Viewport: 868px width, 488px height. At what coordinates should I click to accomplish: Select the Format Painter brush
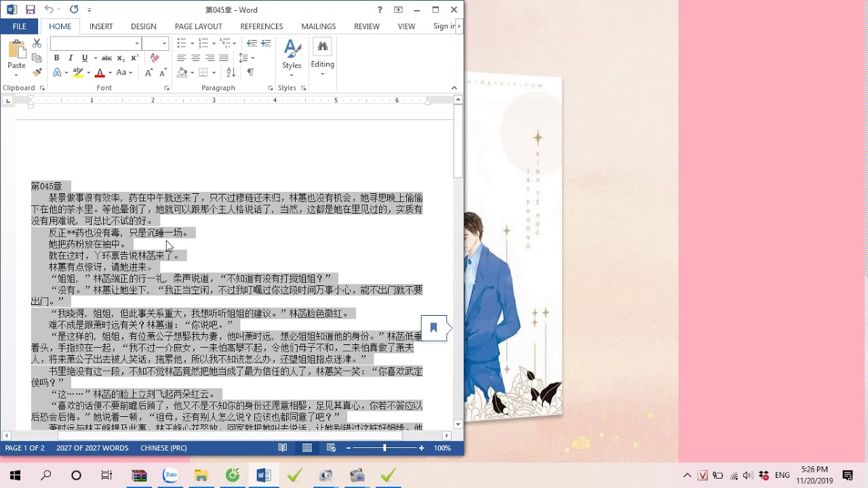pyautogui.click(x=37, y=73)
